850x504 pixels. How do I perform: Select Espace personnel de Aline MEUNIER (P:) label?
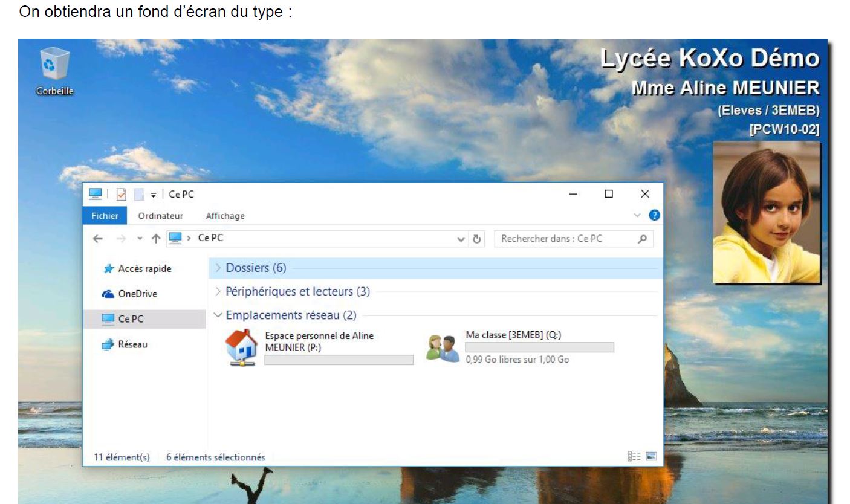[320, 341]
